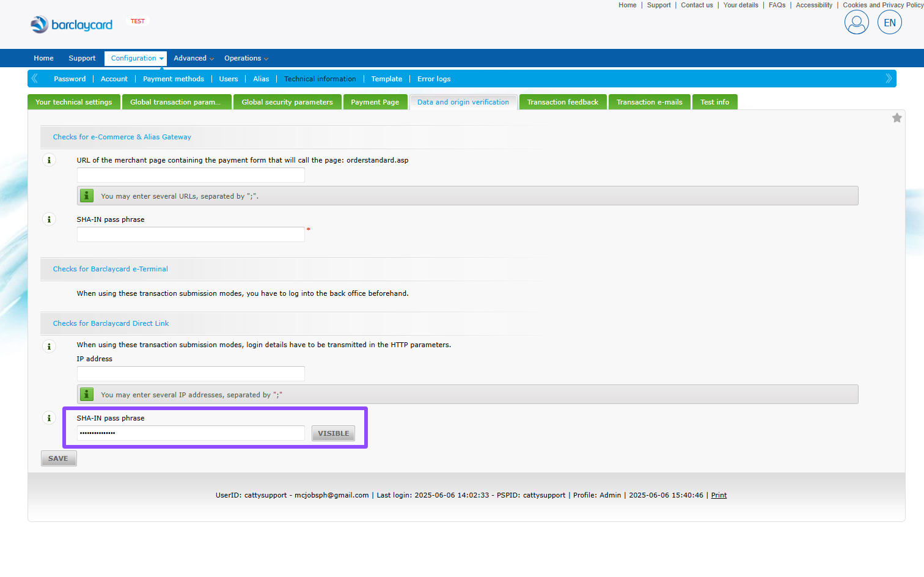The height and width of the screenshot is (577, 924).
Task: Click the favorite star icon
Action: 897,118
